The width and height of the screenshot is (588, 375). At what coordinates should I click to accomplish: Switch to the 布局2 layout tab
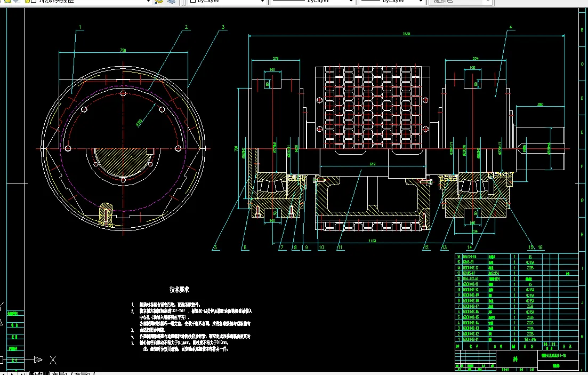(x=83, y=373)
